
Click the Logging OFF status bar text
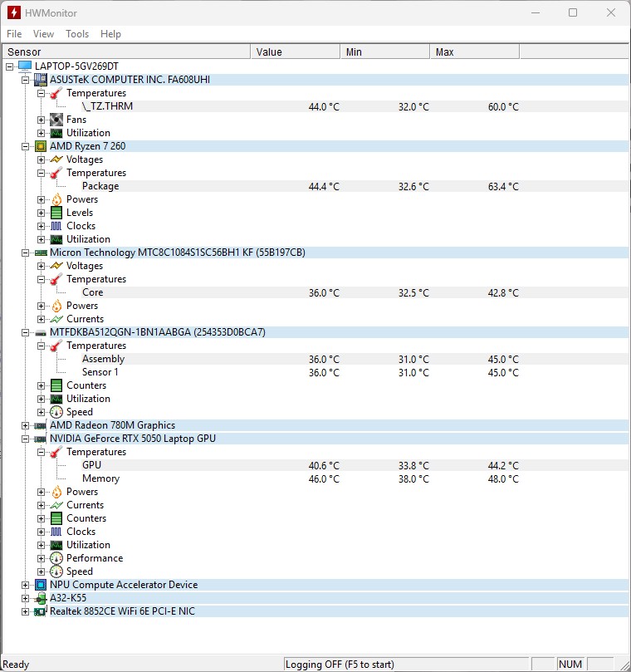[340, 665]
